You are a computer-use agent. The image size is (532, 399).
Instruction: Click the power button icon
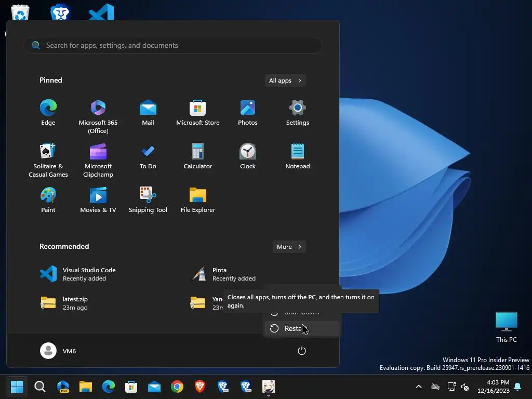click(x=302, y=351)
